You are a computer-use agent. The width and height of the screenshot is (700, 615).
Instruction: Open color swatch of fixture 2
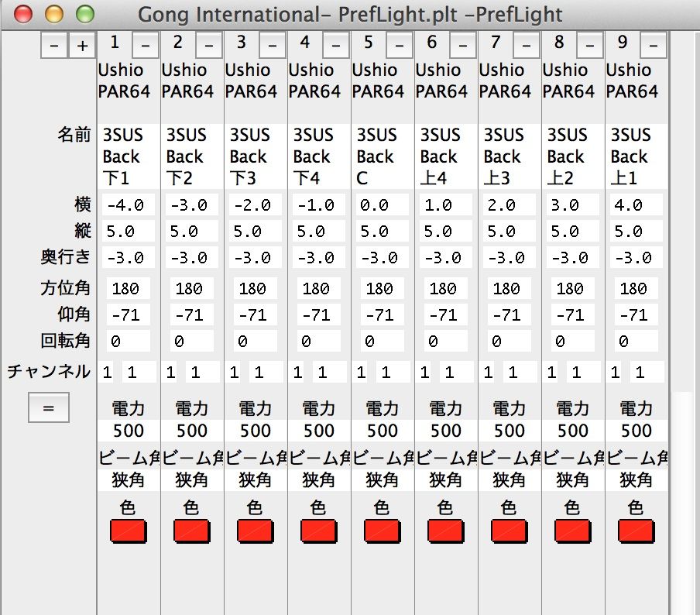[191, 531]
